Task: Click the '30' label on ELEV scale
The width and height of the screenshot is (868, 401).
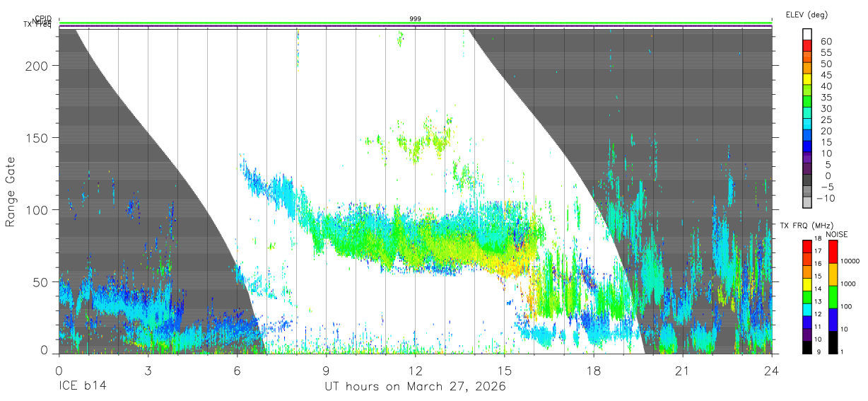Action: [x=825, y=109]
